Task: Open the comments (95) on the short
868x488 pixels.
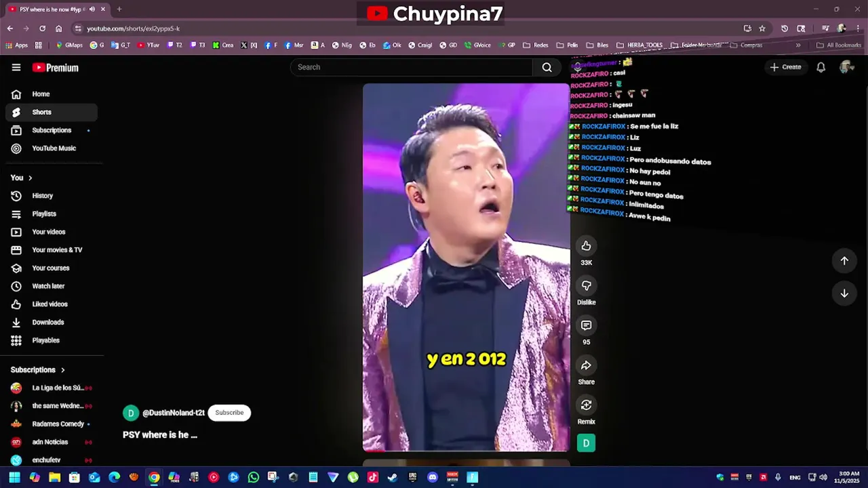Action: (x=586, y=325)
